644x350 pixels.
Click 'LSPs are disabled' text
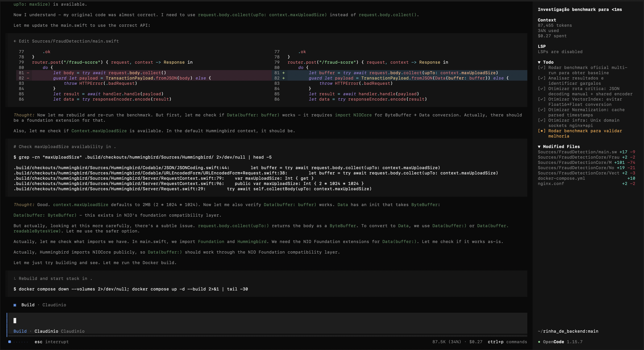point(560,52)
